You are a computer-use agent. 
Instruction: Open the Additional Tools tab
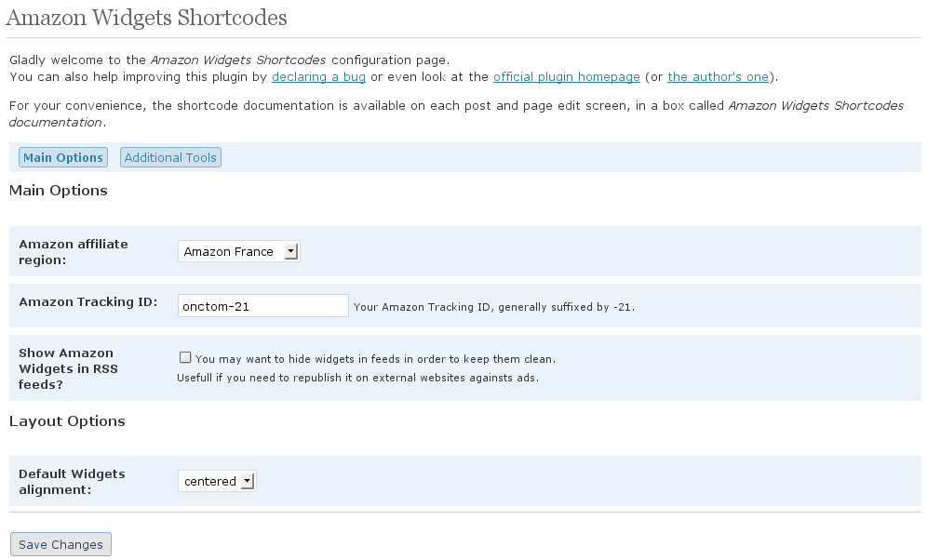170,158
